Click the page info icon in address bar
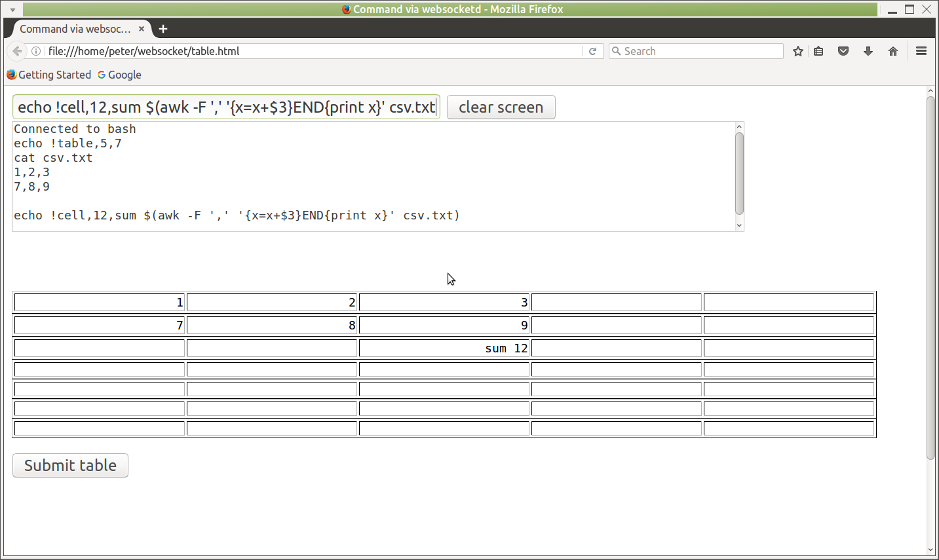Viewport: 939px width, 560px height. (x=36, y=50)
